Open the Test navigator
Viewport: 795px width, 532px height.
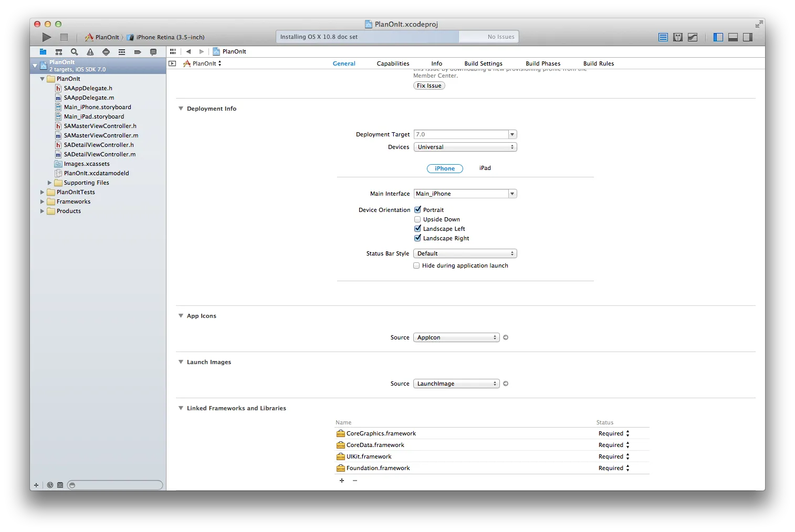(106, 52)
